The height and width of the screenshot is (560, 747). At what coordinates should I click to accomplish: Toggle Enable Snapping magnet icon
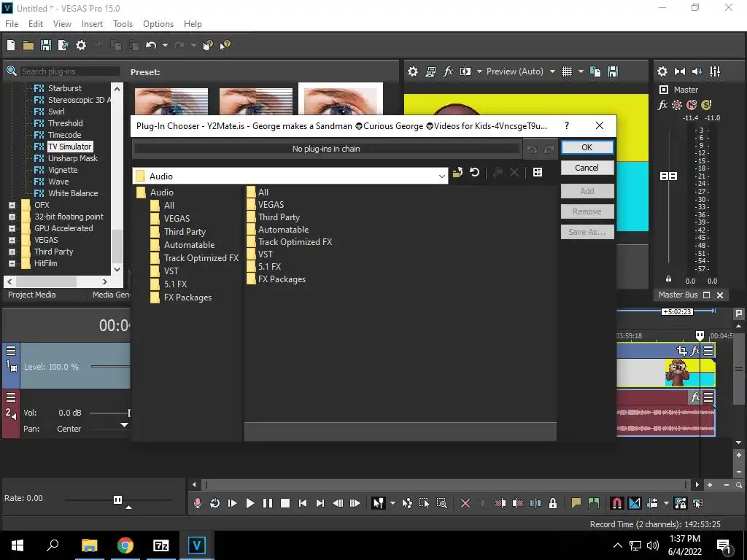click(616, 503)
